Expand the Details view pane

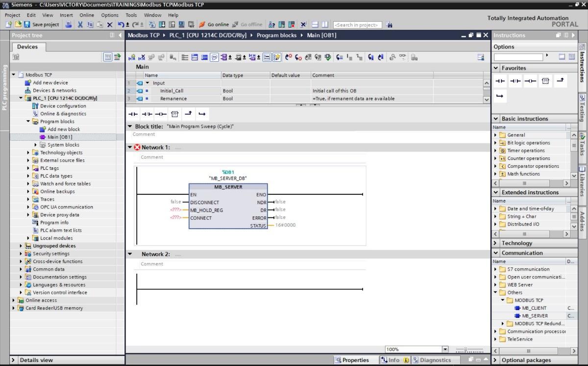coord(14,360)
